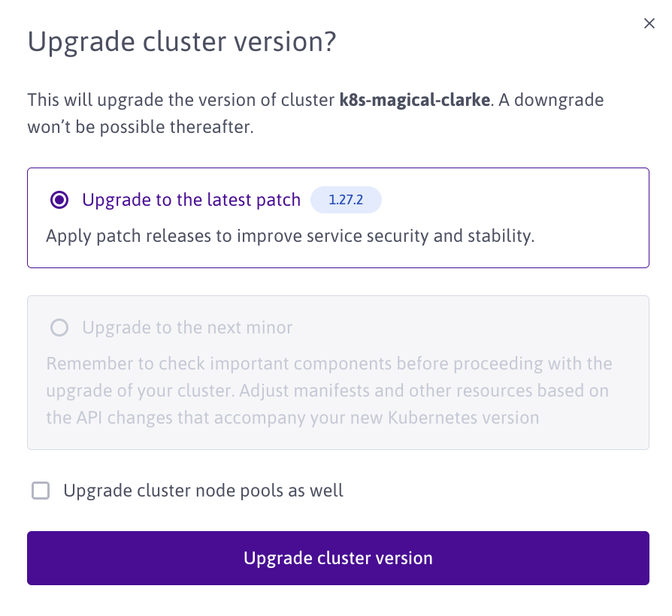Click "Upgrade cluster node pools as well" text
Viewport: 672px width, 616px height.
203,491
